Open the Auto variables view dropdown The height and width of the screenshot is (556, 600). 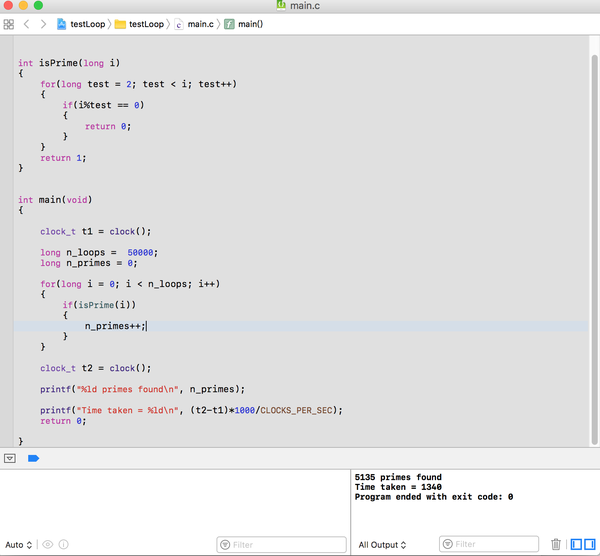18,545
